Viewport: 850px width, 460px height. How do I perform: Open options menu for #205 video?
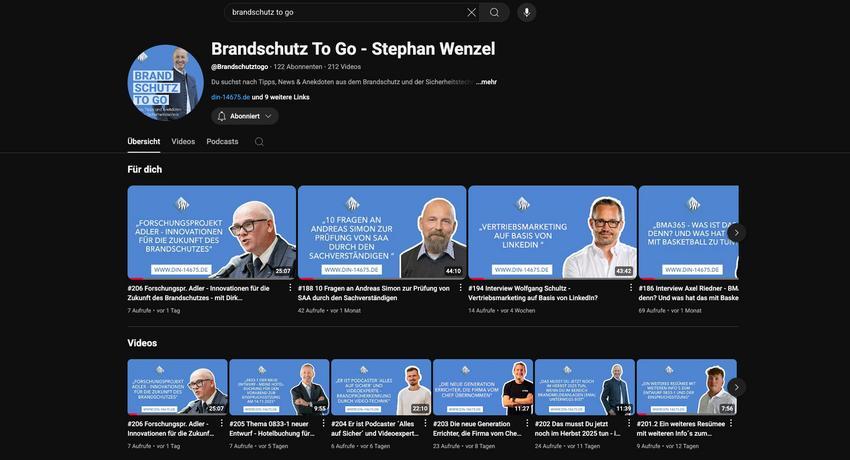pos(324,423)
